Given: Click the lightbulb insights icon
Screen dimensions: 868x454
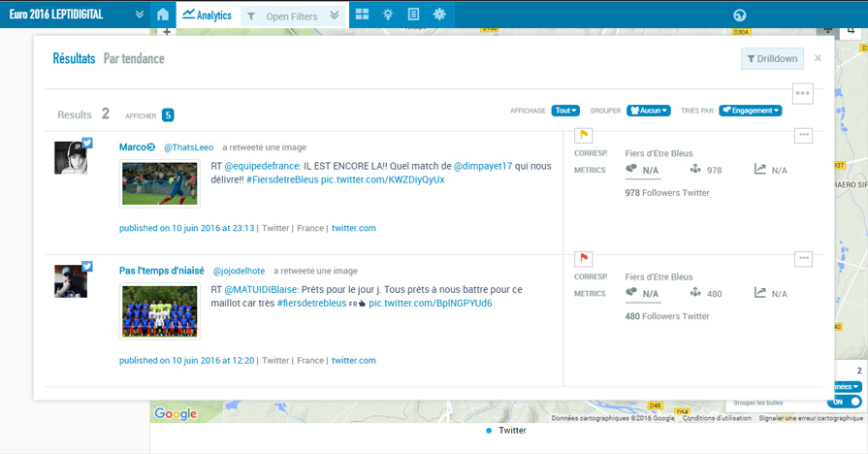Looking at the screenshot, I should [388, 15].
